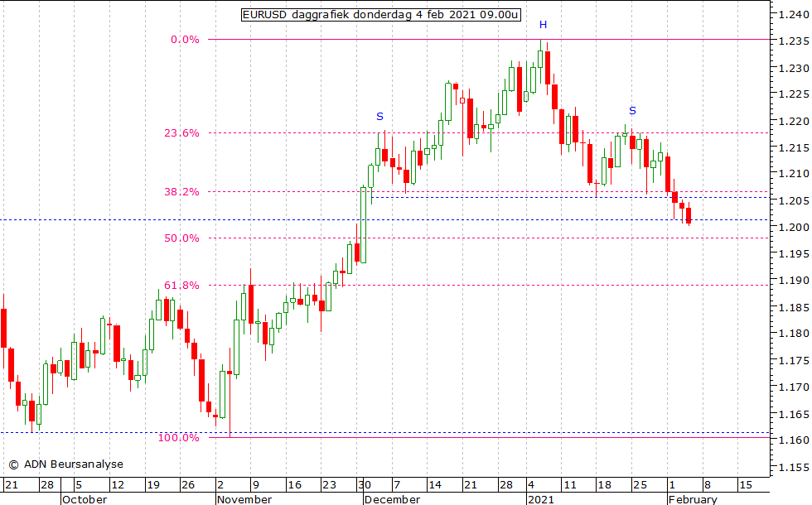812x505 pixels.
Task: Click date label 2 on the November axis
Action: click(220, 485)
